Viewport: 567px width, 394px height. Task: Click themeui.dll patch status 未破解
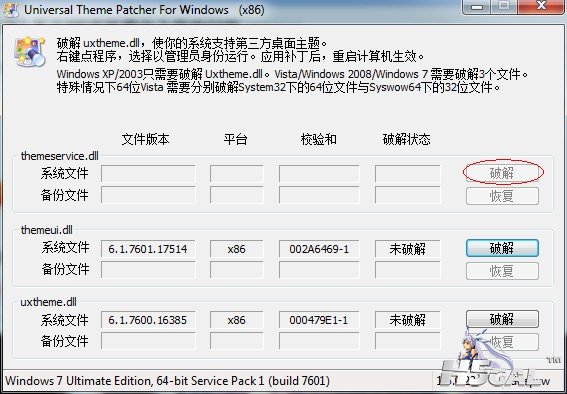click(x=408, y=249)
